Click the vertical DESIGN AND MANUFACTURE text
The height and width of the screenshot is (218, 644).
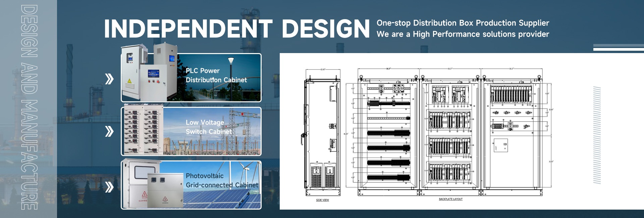[29, 107]
